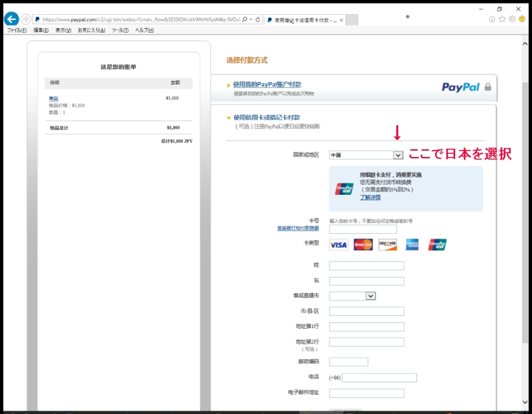Select the MasterCard card type icon
Viewport: 532px width, 414px height.
363,245
